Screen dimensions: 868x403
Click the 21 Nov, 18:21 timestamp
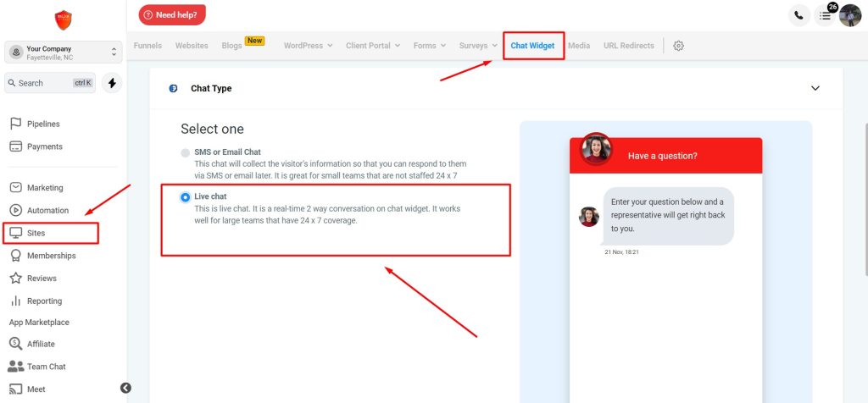tap(621, 252)
